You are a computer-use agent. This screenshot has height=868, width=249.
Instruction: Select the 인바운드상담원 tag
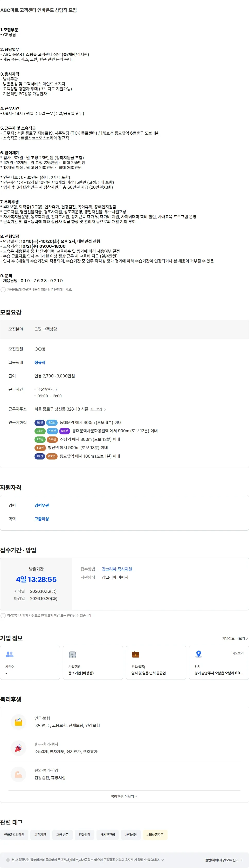(14, 835)
